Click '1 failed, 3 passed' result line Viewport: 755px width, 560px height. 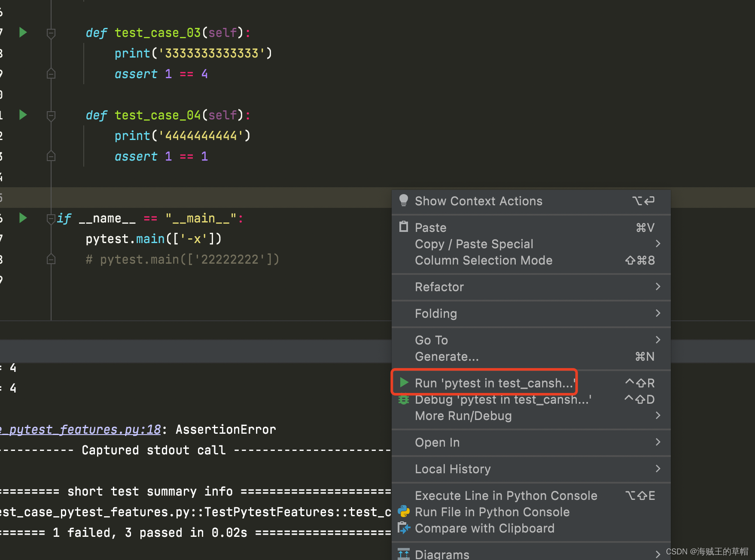click(x=149, y=533)
